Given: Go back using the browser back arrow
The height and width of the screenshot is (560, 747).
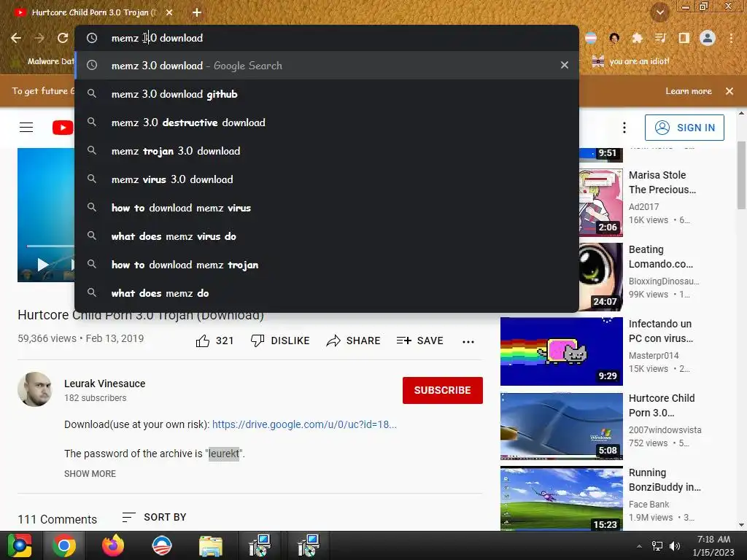Looking at the screenshot, I should pyautogui.click(x=16, y=38).
